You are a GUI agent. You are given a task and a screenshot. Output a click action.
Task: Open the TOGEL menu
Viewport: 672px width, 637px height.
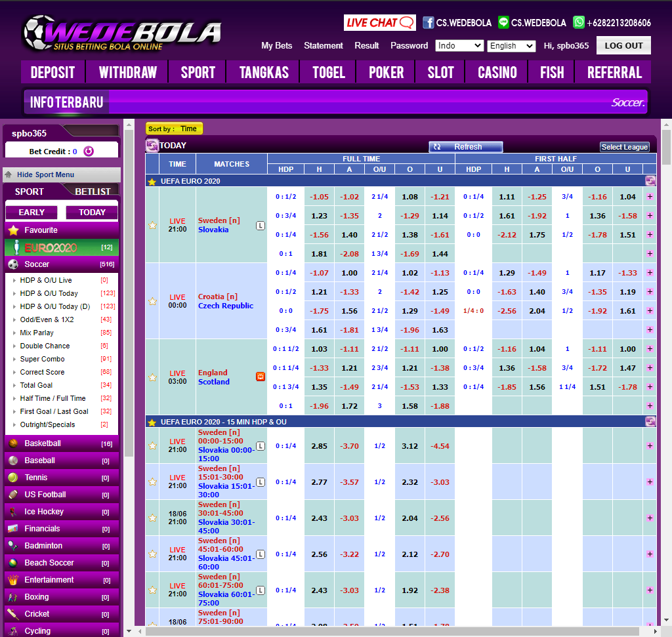pyautogui.click(x=327, y=72)
